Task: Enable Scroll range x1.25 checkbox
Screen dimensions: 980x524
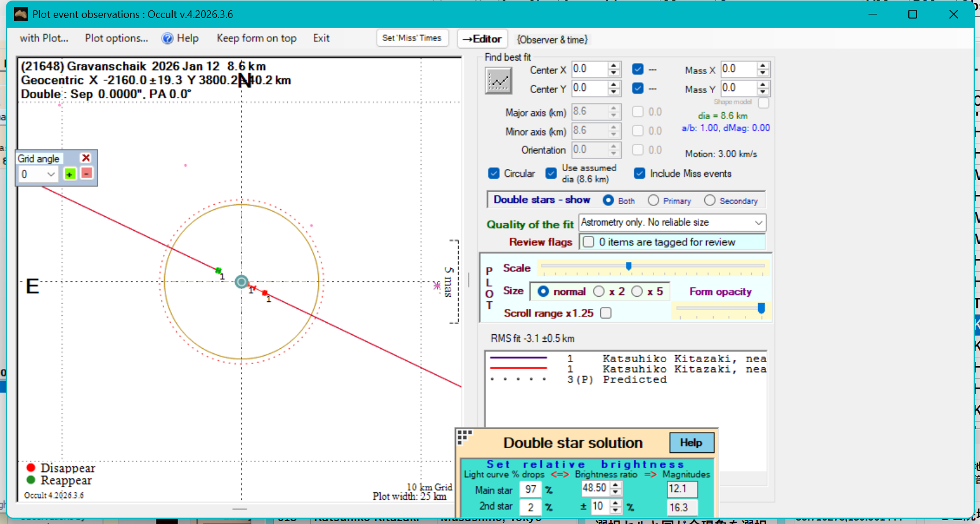Action: point(606,313)
